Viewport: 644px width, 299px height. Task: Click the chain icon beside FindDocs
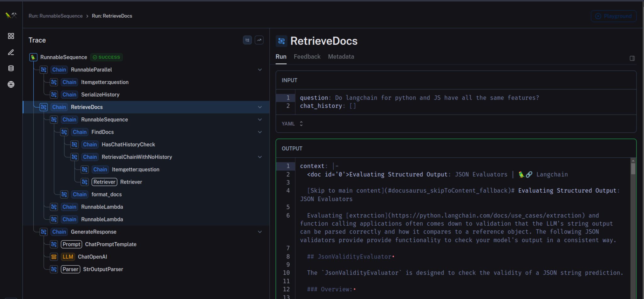point(64,132)
